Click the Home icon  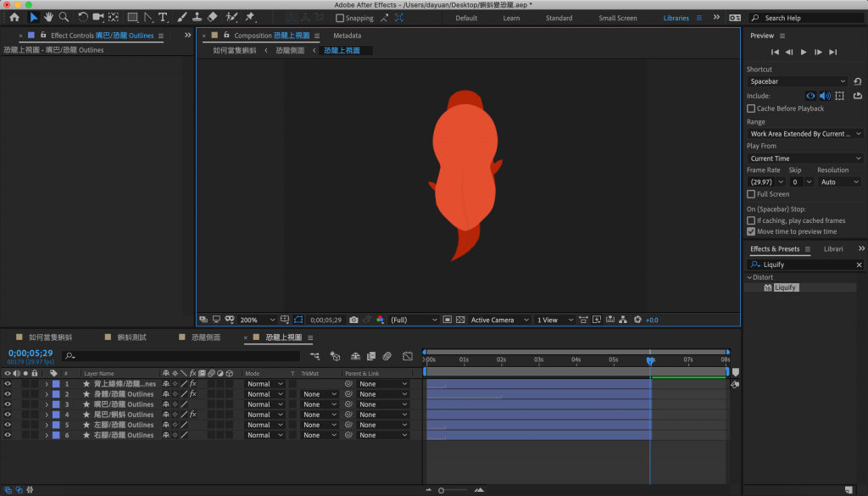coord(14,17)
